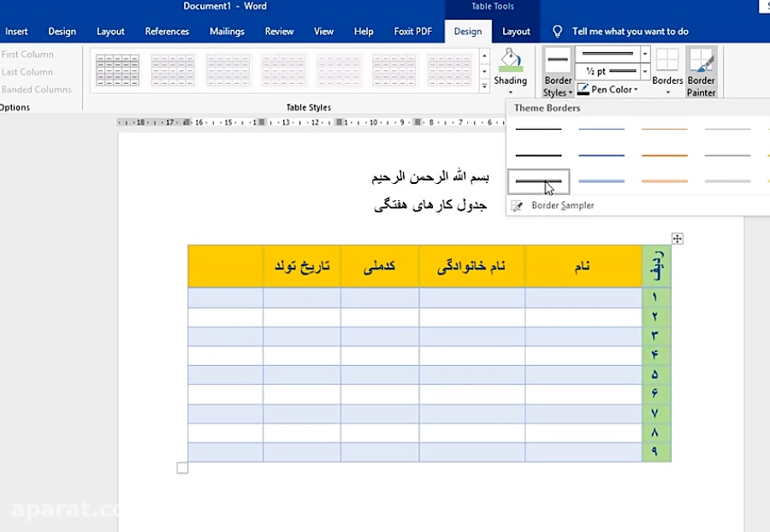
Task: Pick the black theme border in second row
Action: click(x=538, y=156)
